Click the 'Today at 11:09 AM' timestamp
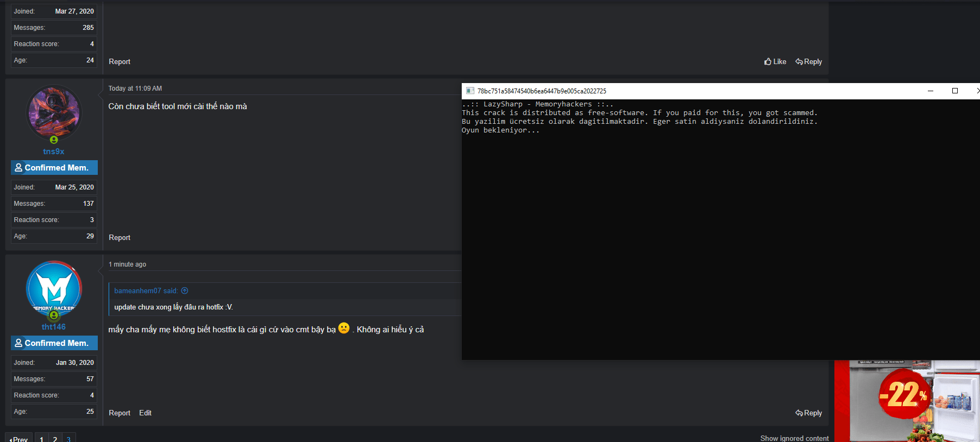980x442 pixels. [135, 88]
